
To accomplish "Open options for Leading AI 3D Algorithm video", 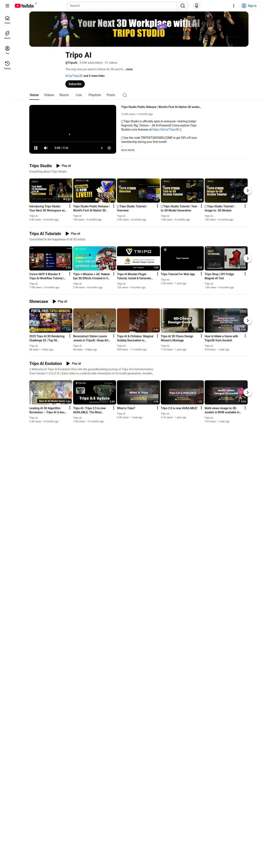I will point(70,408).
